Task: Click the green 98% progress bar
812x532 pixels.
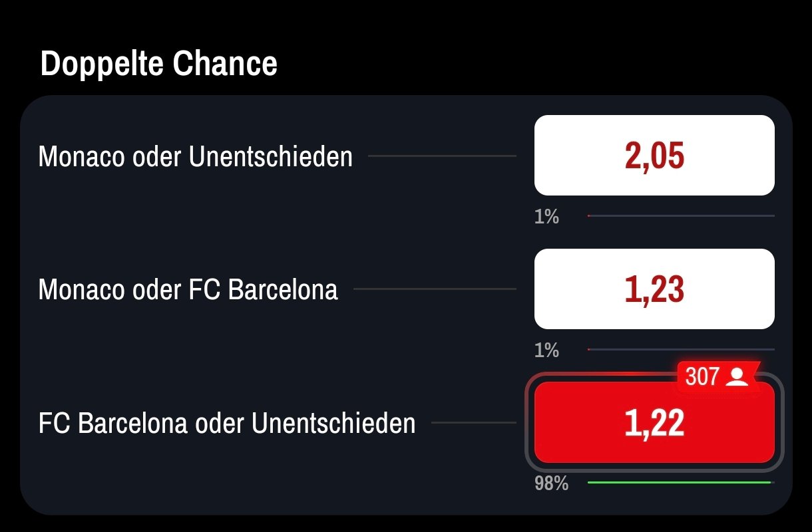Action: [679, 482]
